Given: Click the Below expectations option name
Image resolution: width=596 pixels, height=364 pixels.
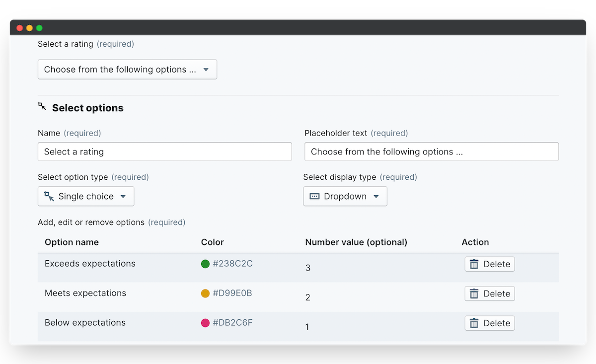Looking at the screenshot, I should click(x=85, y=323).
